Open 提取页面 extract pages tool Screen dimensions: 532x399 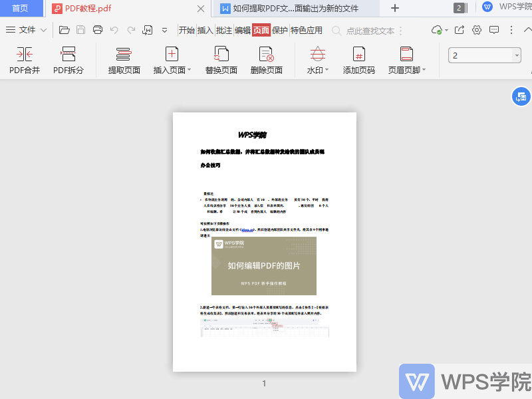124,61
